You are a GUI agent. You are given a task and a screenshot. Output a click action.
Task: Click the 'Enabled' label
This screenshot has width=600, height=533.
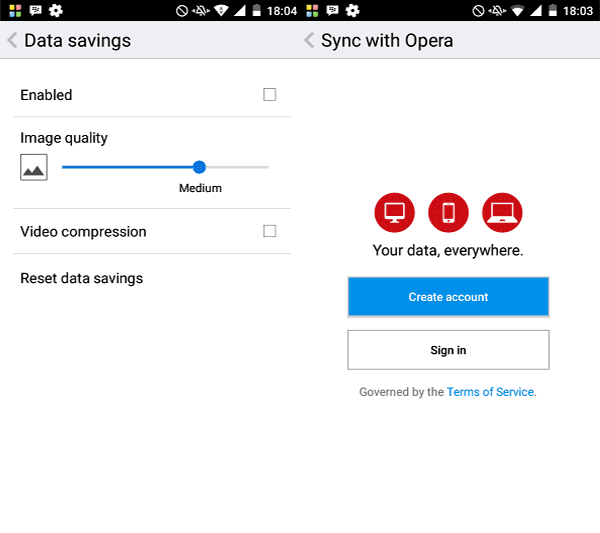click(46, 95)
